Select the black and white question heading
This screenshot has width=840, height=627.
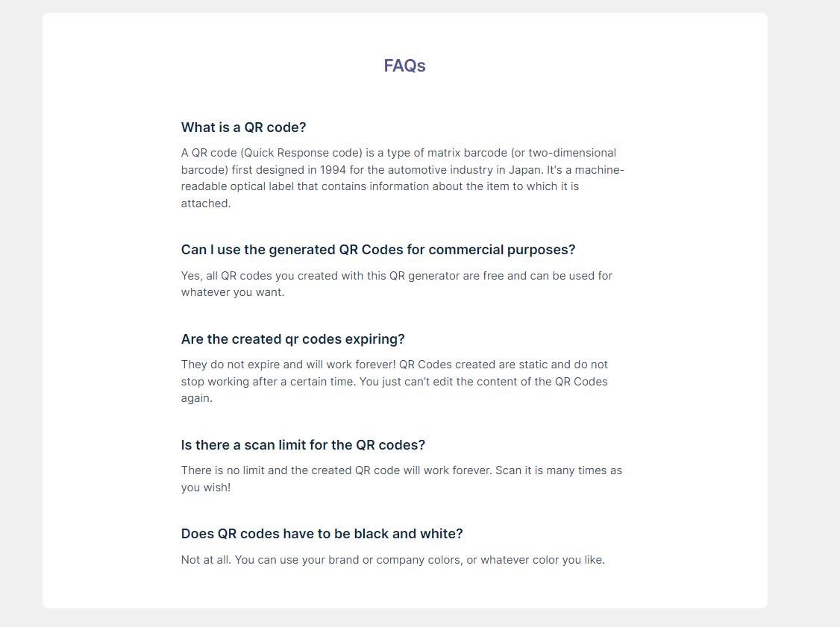click(322, 534)
